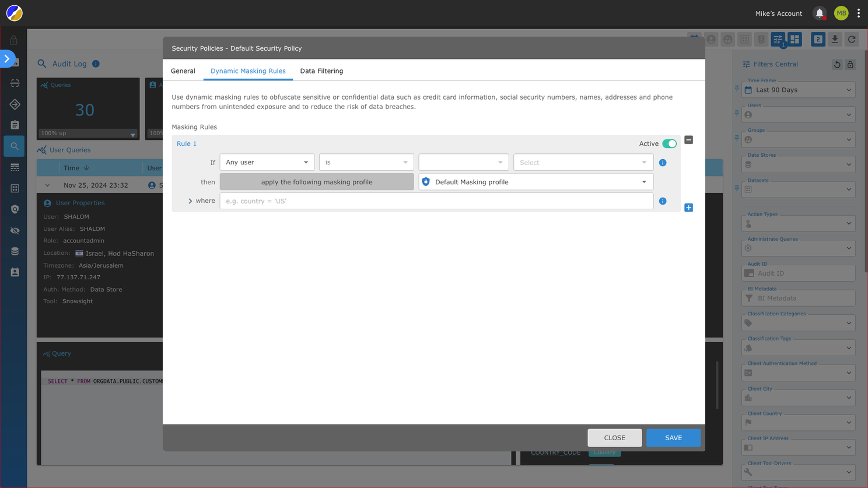This screenshot has width=868, height=488.
Task: Click the SAVE button
Action: click(x=673, y=438)
